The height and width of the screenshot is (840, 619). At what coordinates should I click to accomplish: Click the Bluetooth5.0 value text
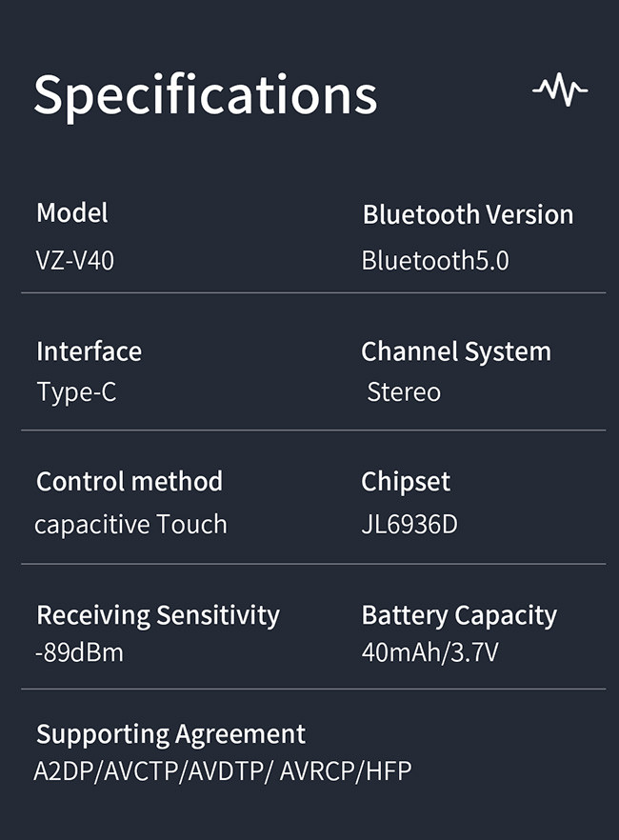[435, 260]
